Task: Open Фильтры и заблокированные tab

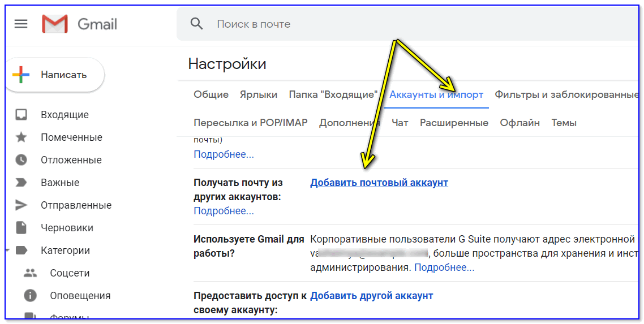Action: pyautogui.click(x=566, y=95)
